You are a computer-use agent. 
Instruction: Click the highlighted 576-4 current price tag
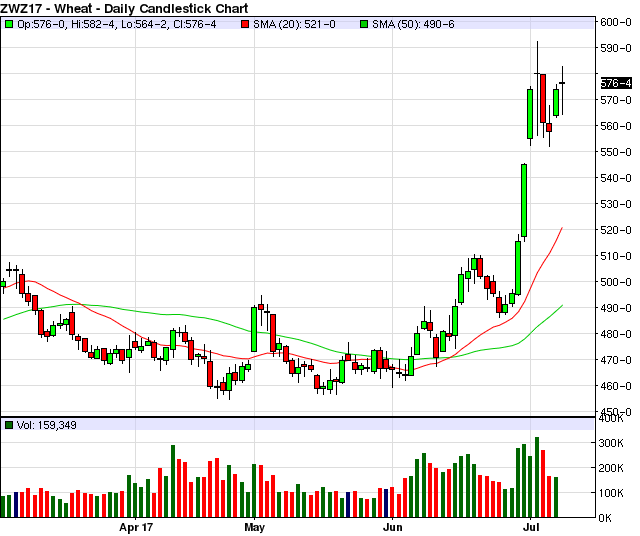tap(616, 83)
